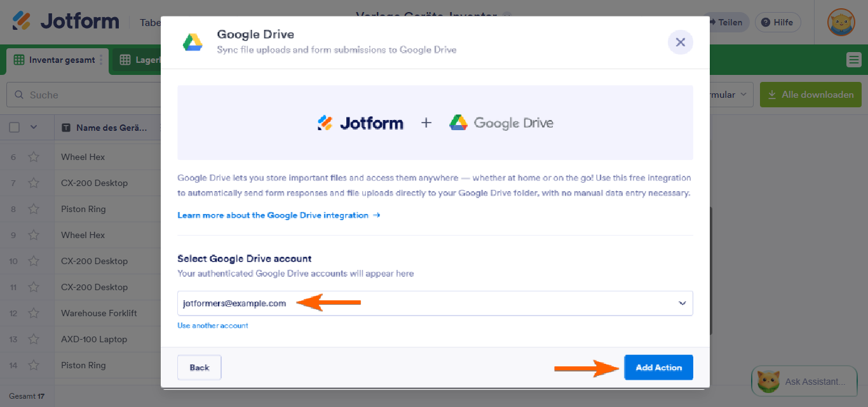Click the text-type icon beside the Name des Gerä column

(x=67, y=127)
